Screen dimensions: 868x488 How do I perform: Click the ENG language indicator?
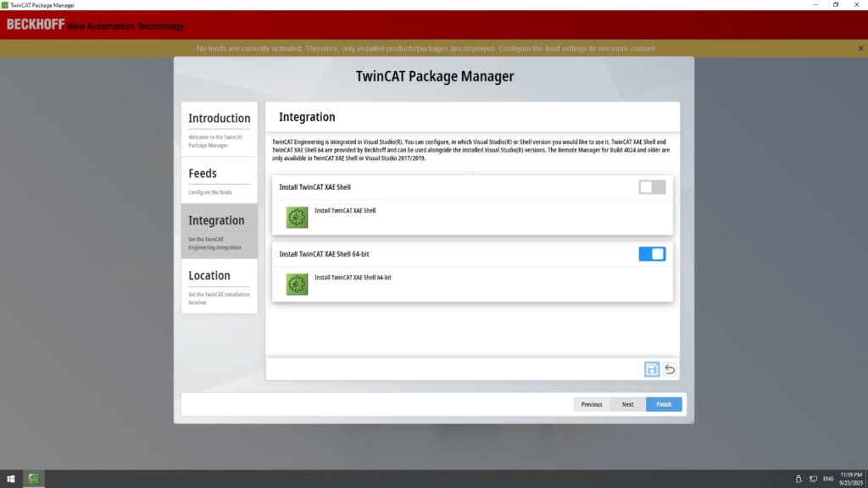point(828,479)
